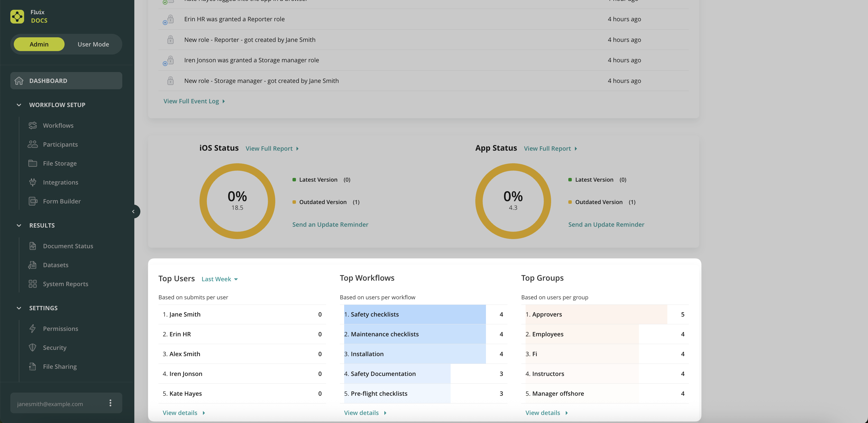The height and width of the screenshot is (423, 868).
Task: Open Form Builder from its icon
Action: pyautogui.click(x=33, y=201)
